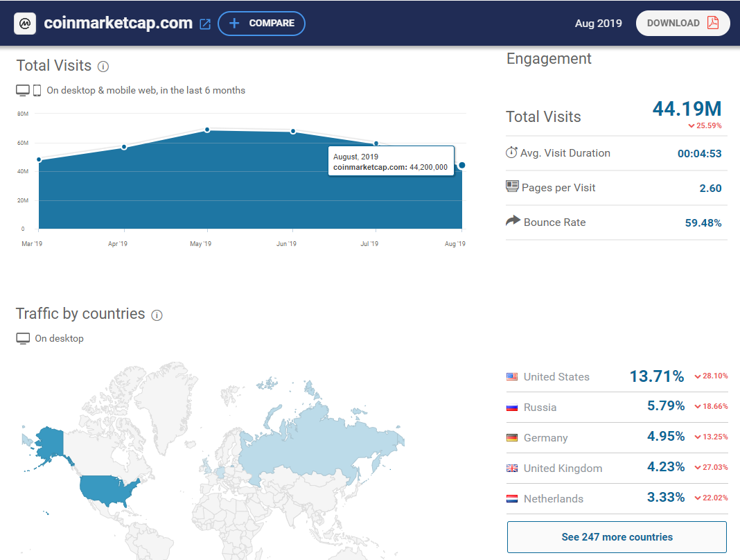
Task: Click the May '19 data point on chart
Action: pyautogui.click(x=207, y=130)
